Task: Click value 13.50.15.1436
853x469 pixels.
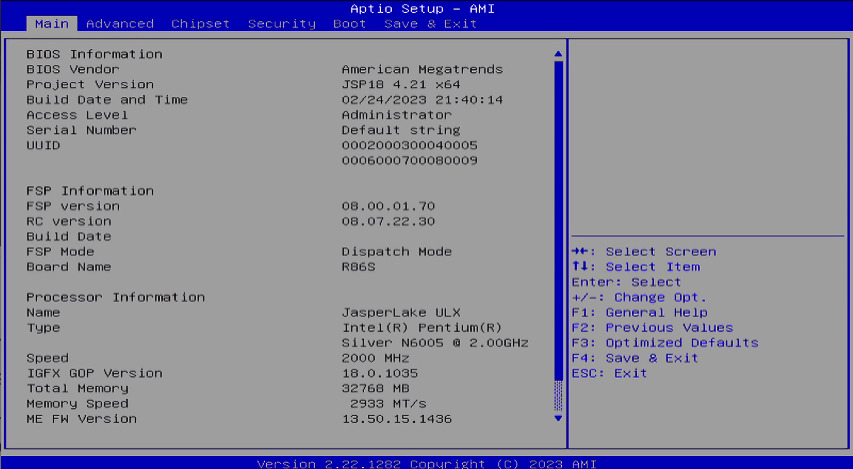Action: [x=397, y=419]
